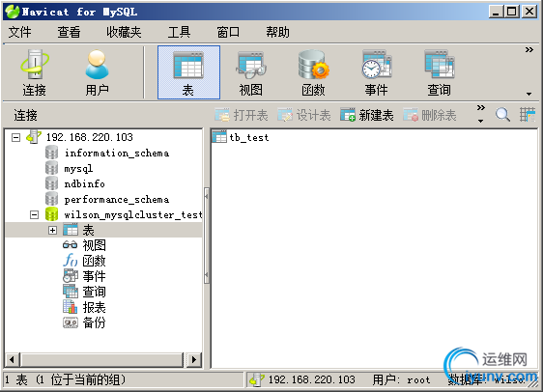Open object toolbar options small arrow
Screen dimensions: 543x392
pos(480,121)
